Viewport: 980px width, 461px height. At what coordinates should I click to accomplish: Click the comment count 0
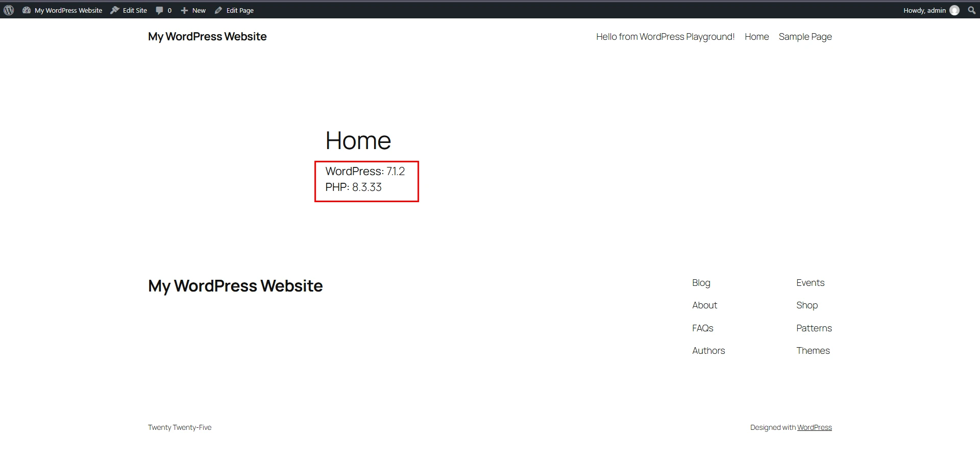[169, 10]
